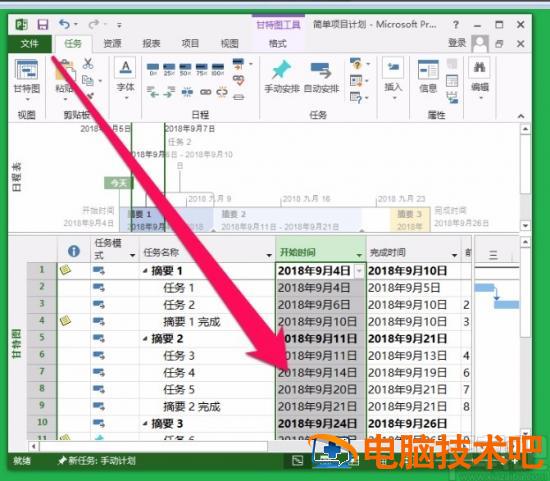Open 完成时间 column filter dropdown
The height and width of the screenshot is (481, 550).
point(455,255)
